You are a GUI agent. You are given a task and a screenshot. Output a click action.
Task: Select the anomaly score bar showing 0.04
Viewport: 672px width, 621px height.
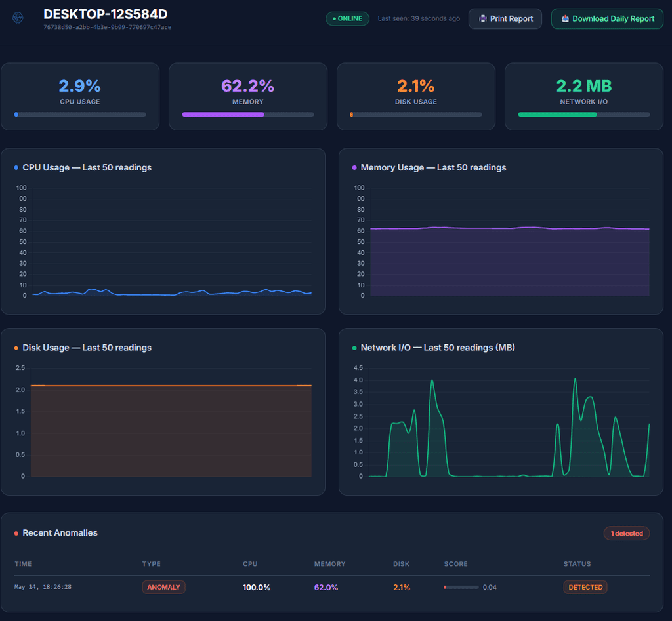point(461,587)
